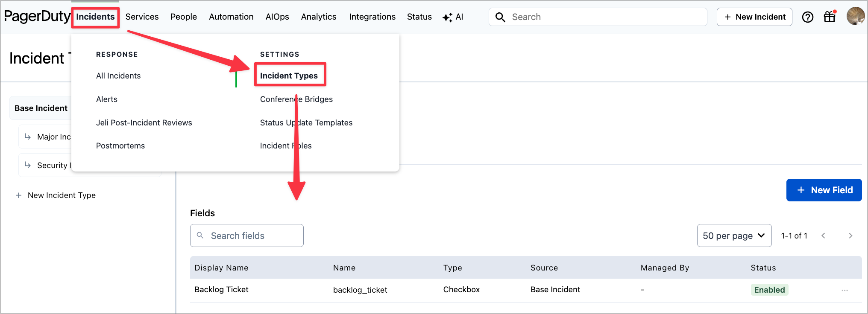This screenshot has height=314, width=868.
Task: Open Jeli Post-Incident Reviews
Action: [x=144, y=122]
